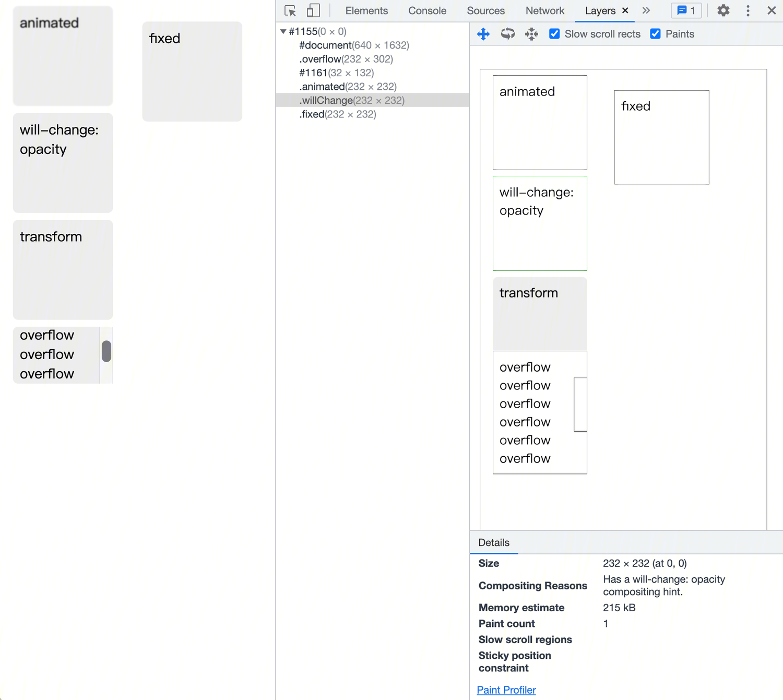
Task: Open the Network tab
Action: pos(544,10)
